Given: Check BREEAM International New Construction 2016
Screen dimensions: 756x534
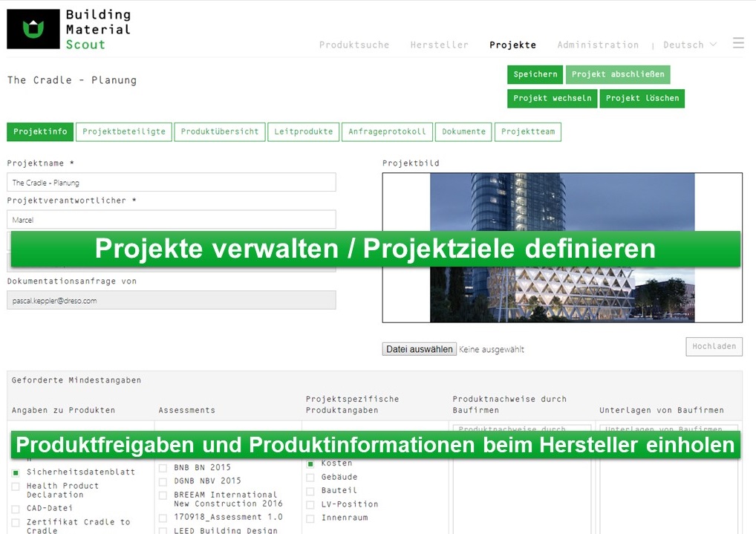Looking at the screenshot, I should [163, 495].
